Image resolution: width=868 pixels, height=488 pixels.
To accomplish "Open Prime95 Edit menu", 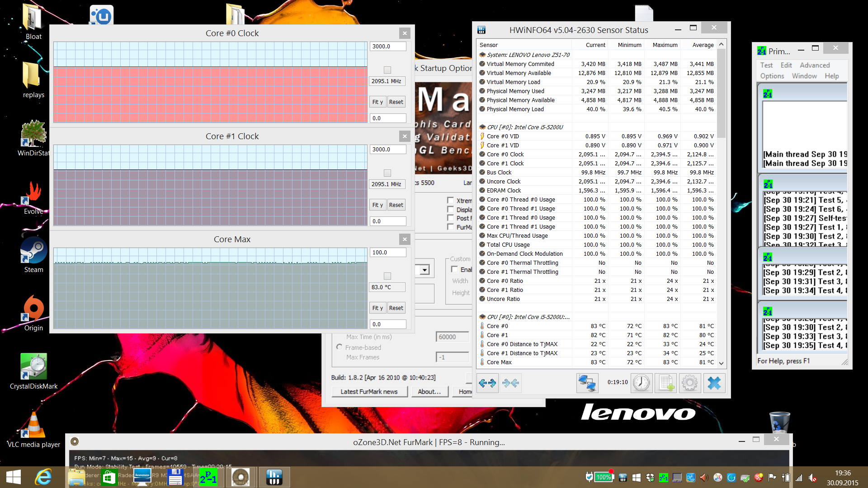I will [786, 65].
